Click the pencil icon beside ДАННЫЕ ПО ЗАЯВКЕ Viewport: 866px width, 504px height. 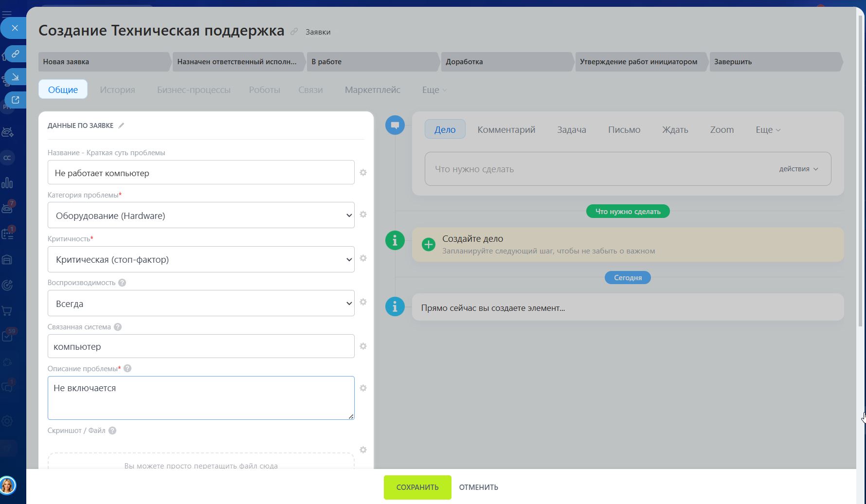(121, 126)
